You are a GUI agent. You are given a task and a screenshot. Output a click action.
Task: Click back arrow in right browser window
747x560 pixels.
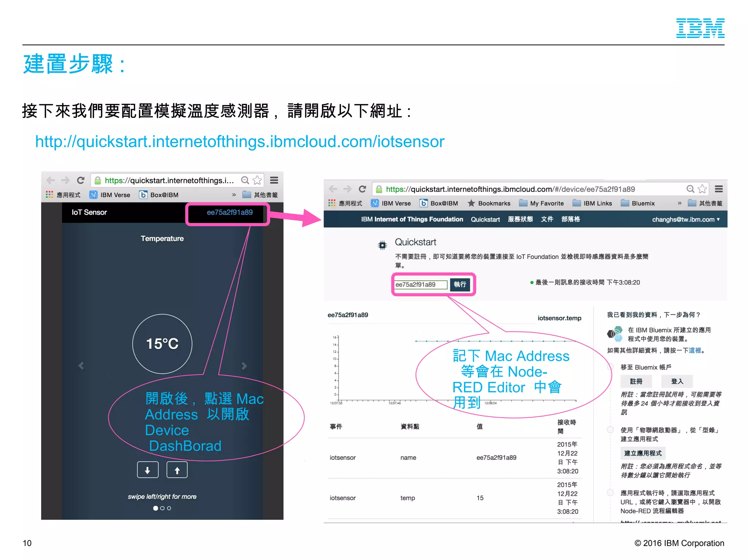[333, 189]
